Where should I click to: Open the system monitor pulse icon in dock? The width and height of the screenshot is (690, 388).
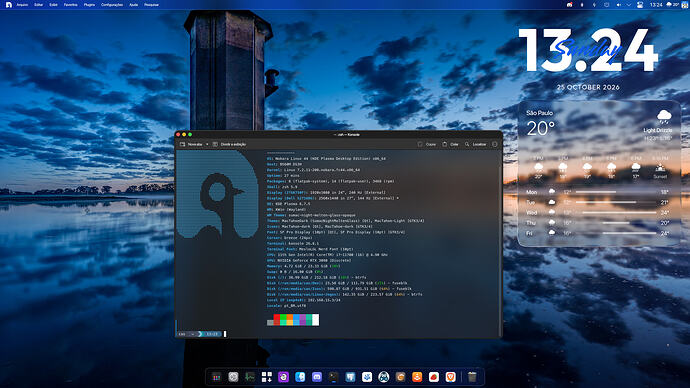click(250, 377)
